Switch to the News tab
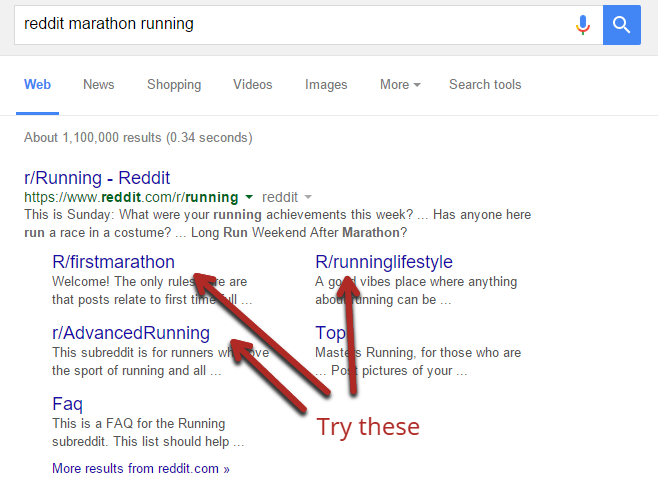This screenshot has width=658, height=489. [x=99, y=84]
